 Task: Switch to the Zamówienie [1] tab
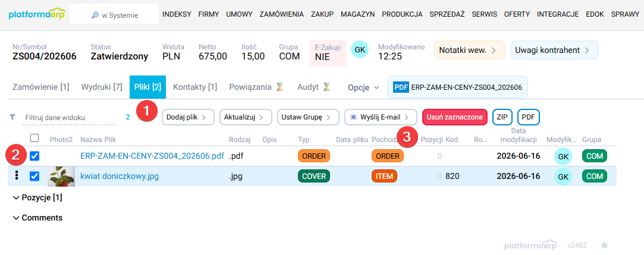click(x=40, y=87)
